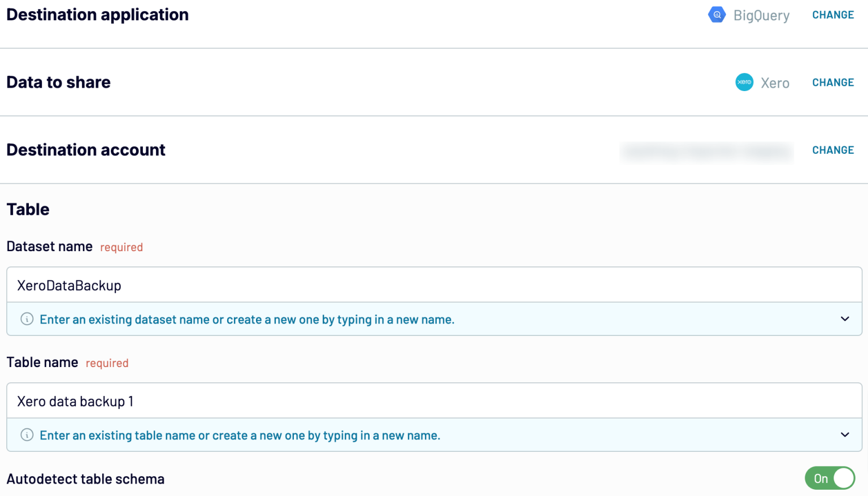This screenshot has width=868, height=496.
Task: Toggle Autodetect table schema off
Action: coord(830,478)
